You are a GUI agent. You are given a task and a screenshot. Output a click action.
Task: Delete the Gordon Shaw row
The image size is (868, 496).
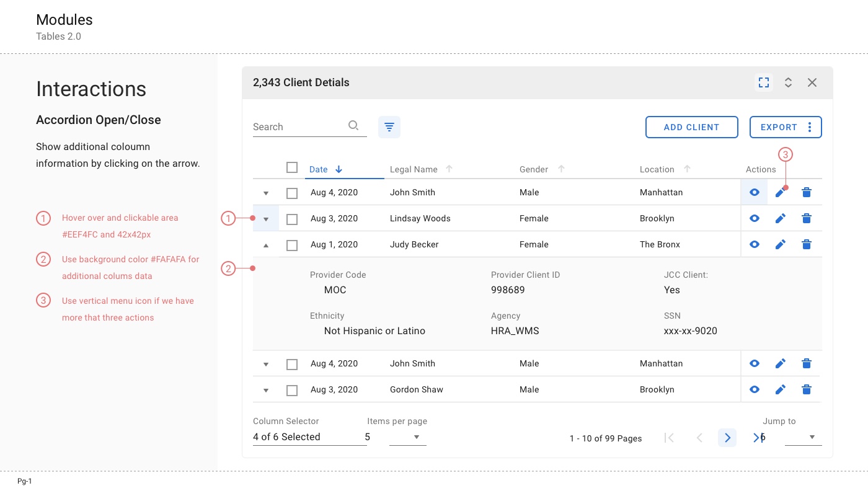807,389
